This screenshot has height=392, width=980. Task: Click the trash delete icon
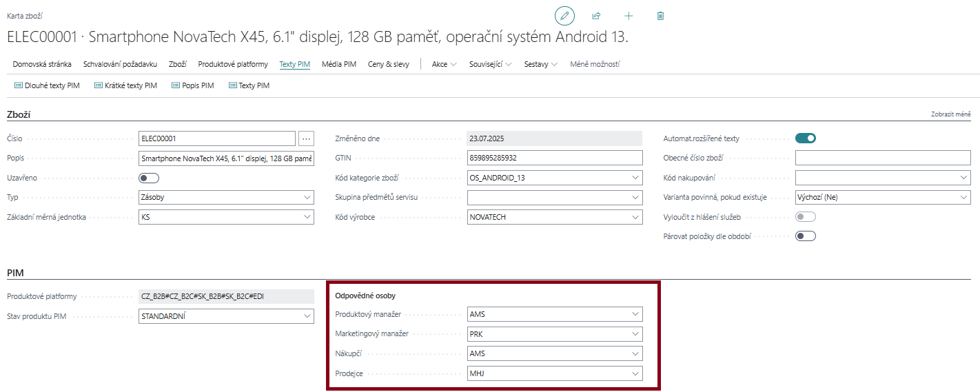[660, 16]
